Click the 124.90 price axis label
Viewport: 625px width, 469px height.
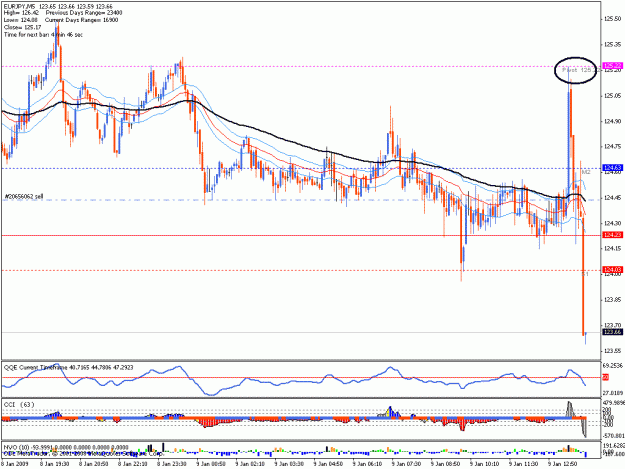point(613,121)
